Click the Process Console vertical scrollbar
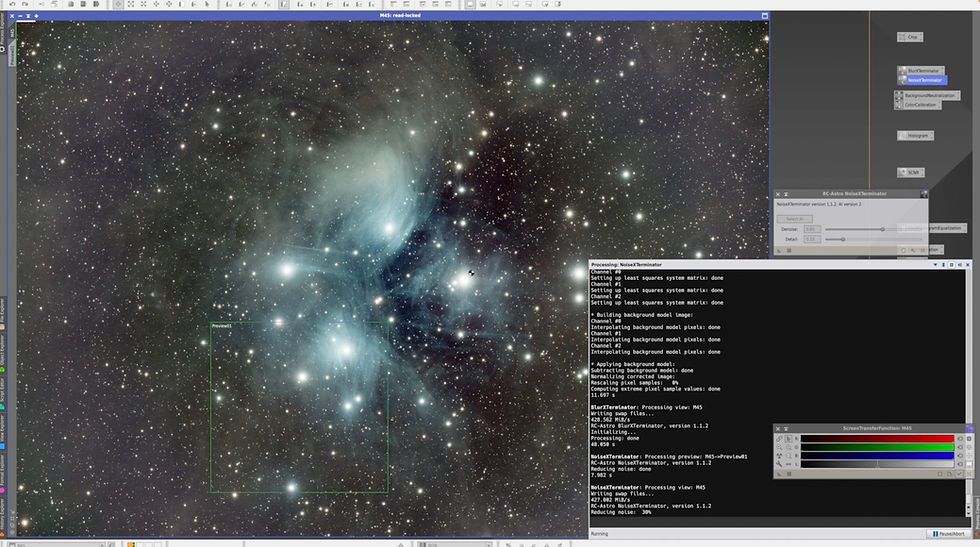The height and width of the screenshot is (547, 980). (x=969, y=394)
